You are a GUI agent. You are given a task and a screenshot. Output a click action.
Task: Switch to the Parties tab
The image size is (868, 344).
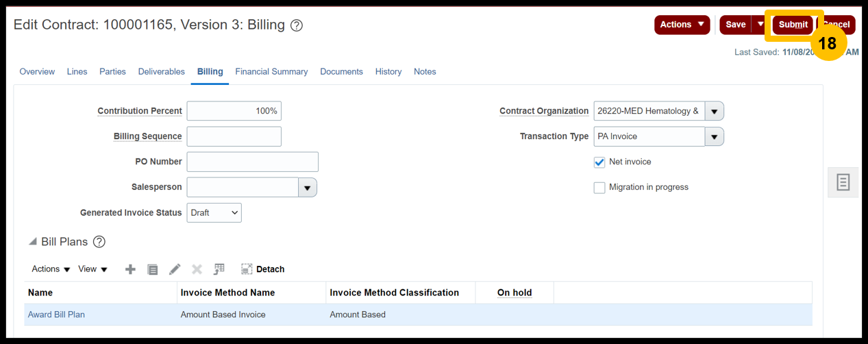112,72
